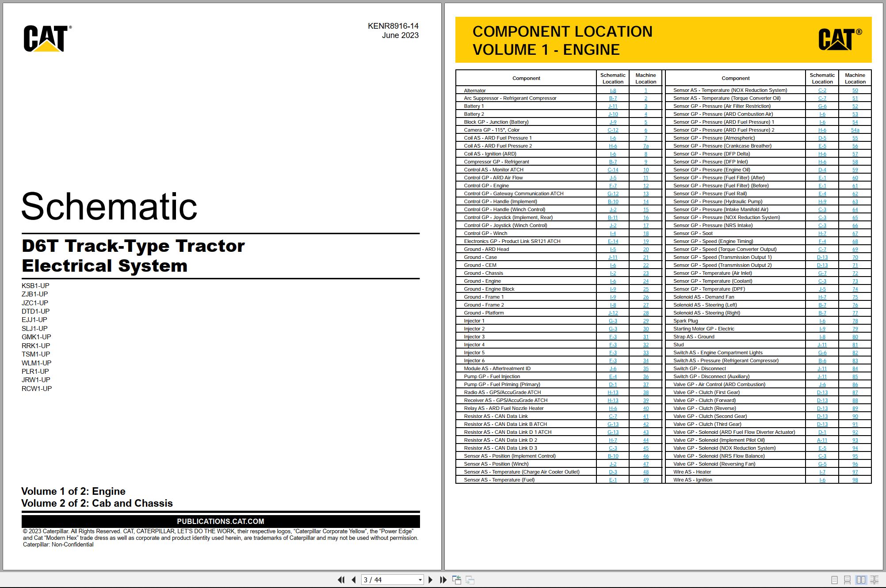Open Switch GP Disconnect machine location 84

click(x=855, y=369)
